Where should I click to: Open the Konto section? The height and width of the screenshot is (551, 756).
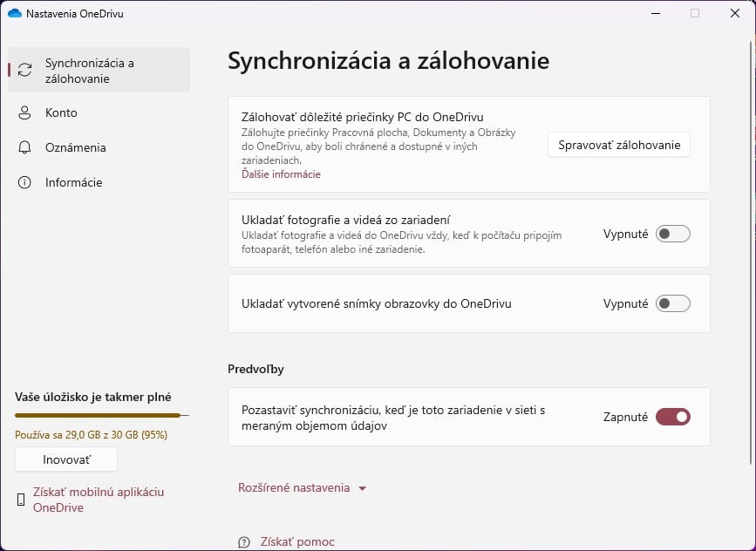(99, 112)
